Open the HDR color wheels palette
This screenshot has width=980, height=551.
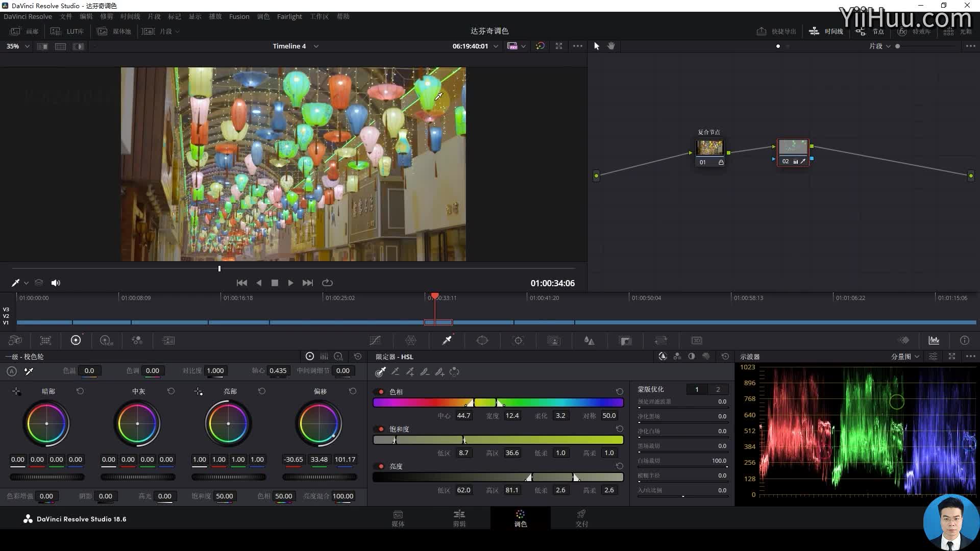click(x=106, y=340)
